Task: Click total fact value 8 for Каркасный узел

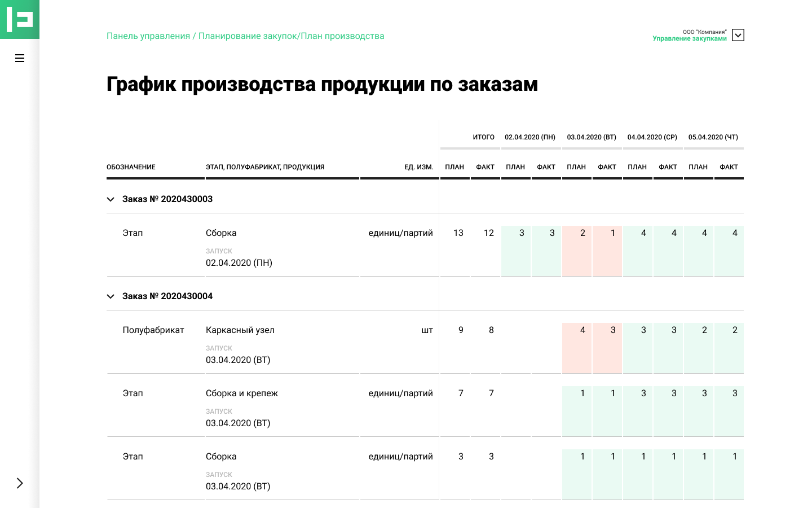Action: 491,330
